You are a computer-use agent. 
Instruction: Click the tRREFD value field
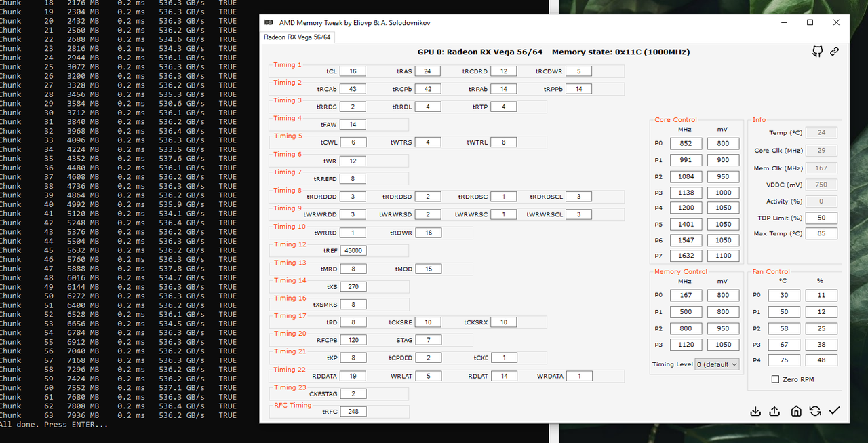[x=353, y=179]
